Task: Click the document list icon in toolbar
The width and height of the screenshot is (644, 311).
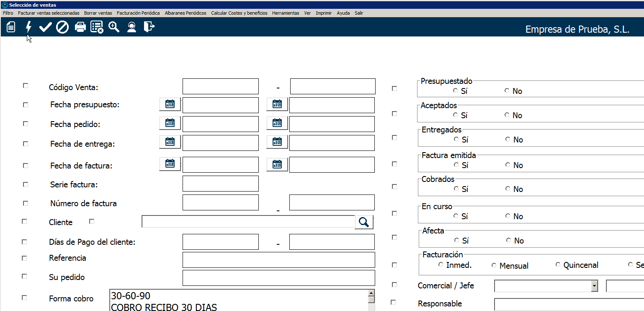Action: click(x=11, y=27)
